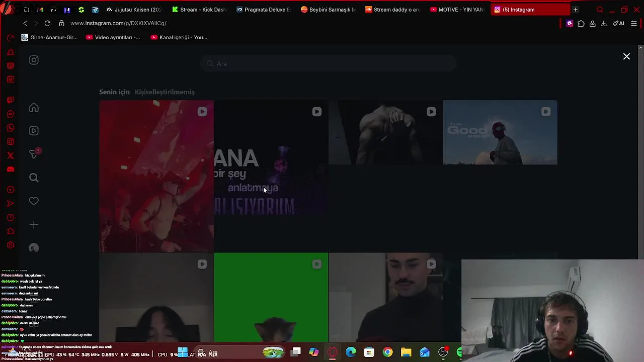644x362 pixels.
Task: Open Instagram direct messages icon
Action: [x=34, y=154]
